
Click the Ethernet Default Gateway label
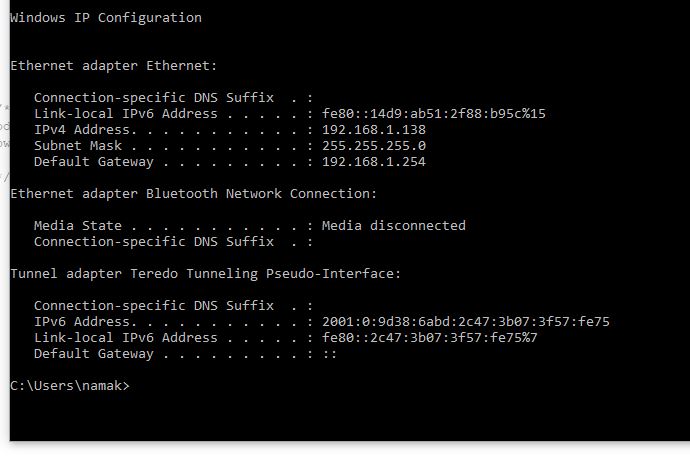coord(94,162)
